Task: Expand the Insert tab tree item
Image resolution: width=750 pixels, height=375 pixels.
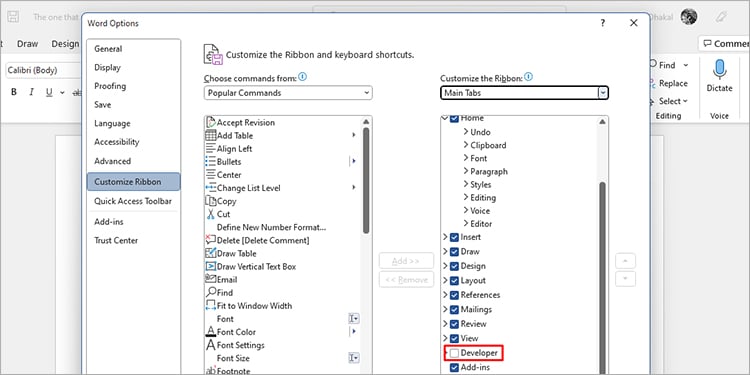Action: 445,237
